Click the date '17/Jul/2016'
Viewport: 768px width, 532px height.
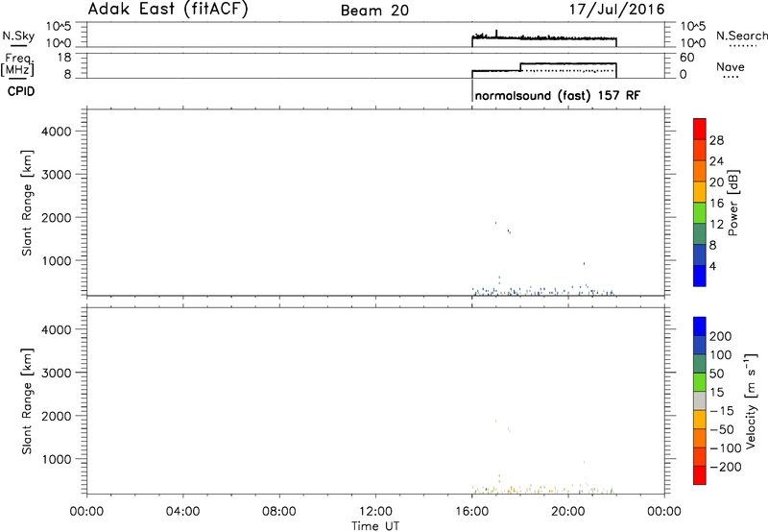[616, 10]
